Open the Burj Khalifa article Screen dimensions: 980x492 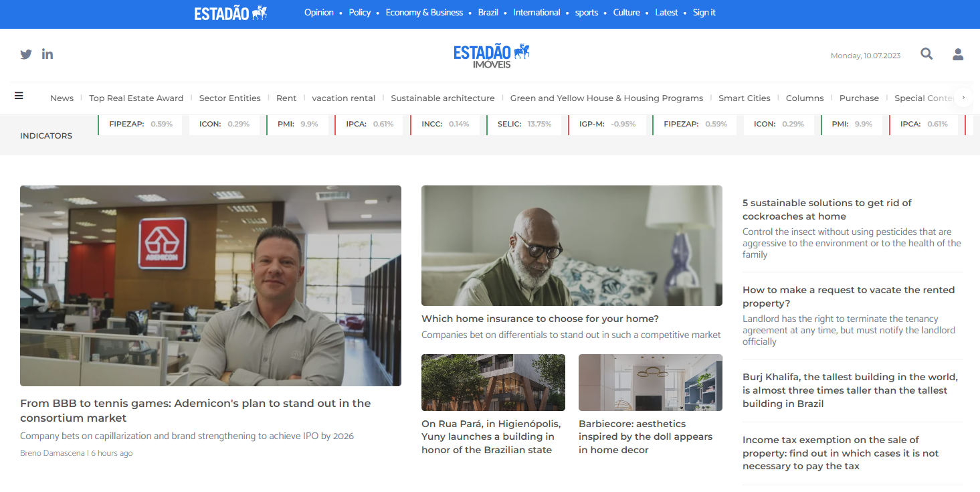(851, 390)
